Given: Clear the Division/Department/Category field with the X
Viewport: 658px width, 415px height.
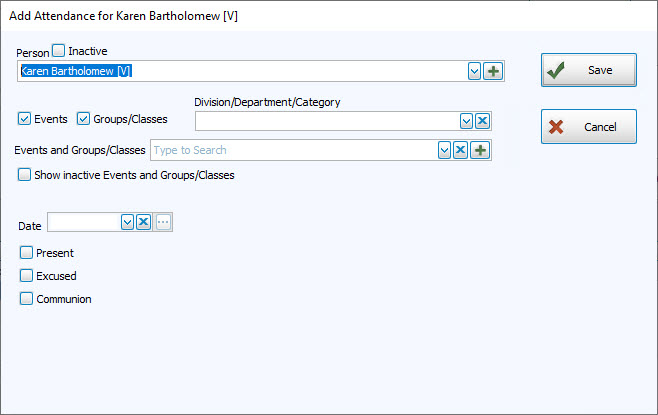Looking at the screenshot, I should (482, 121).
